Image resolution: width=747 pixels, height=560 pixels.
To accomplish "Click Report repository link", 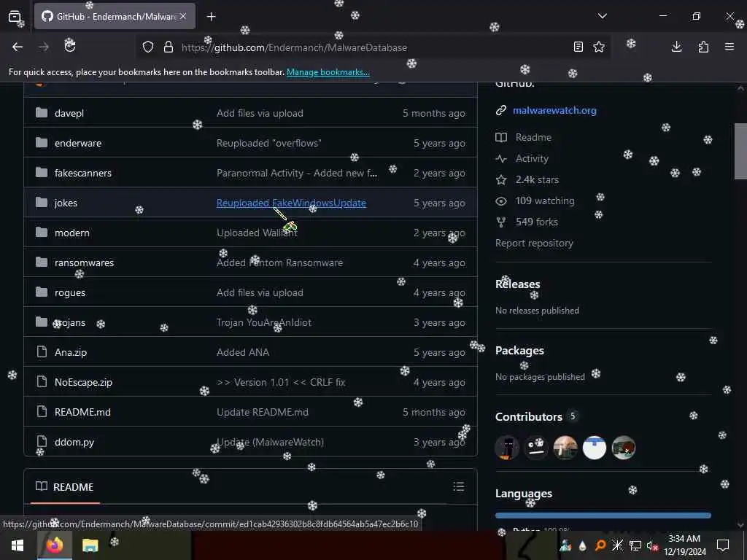I will click(534, 244).
